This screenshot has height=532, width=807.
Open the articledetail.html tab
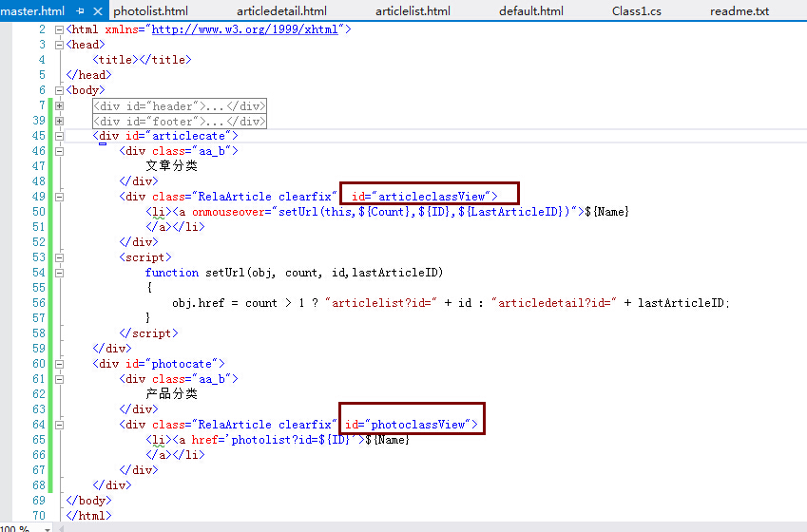281,10
